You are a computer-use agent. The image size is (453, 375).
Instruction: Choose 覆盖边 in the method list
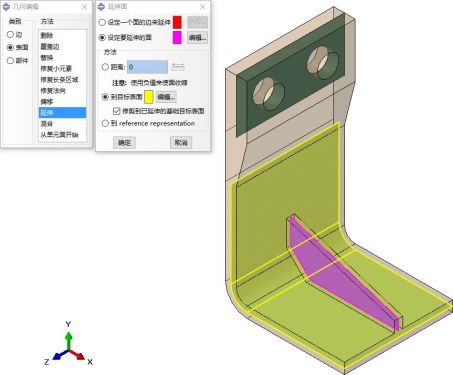[x=62, y=46]
